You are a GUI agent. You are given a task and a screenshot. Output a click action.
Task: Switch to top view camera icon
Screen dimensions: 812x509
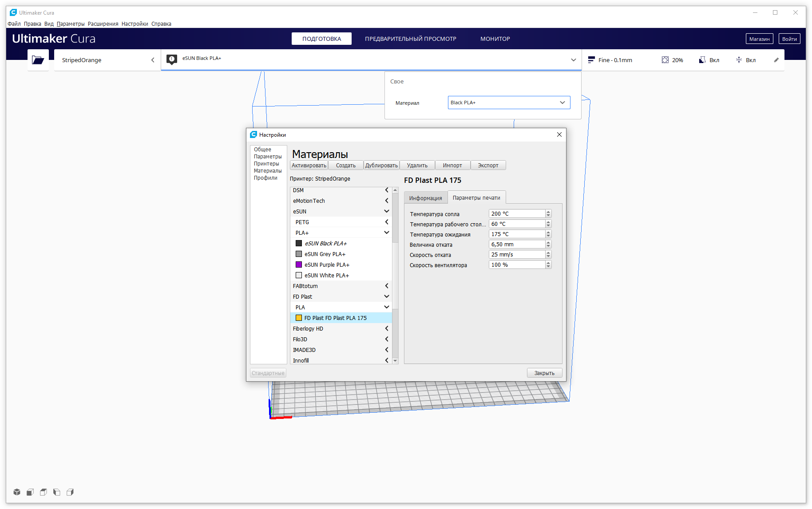[x=44, y=492]
